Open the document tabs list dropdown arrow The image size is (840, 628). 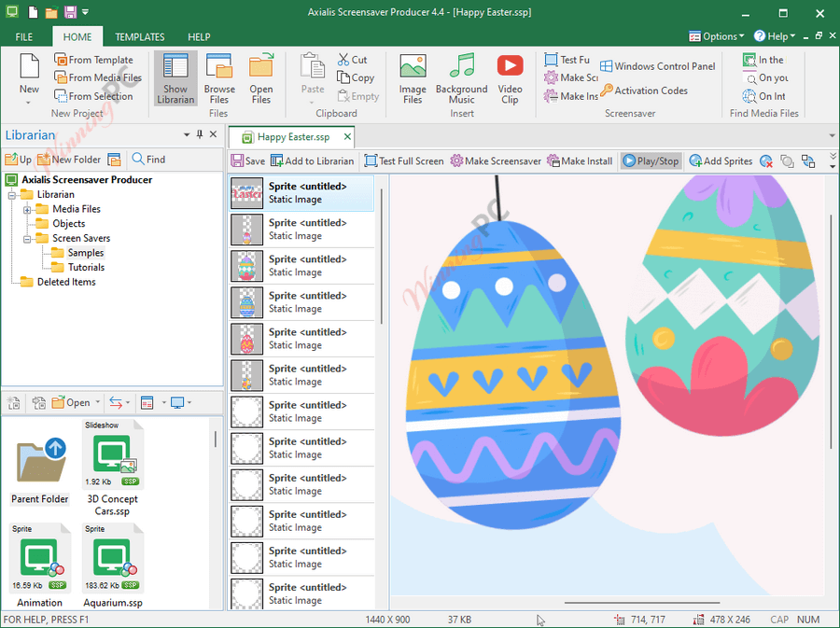pos(832,136)
